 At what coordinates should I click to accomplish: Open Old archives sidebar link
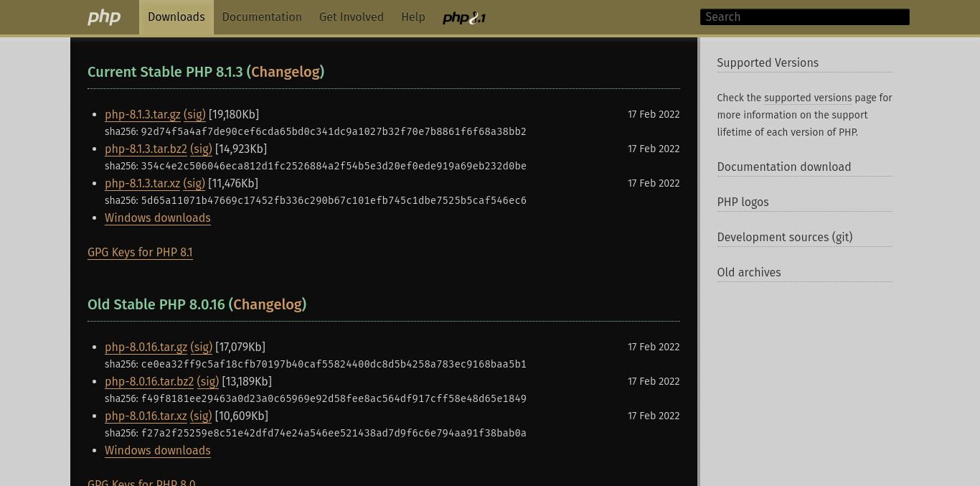[749, 273]
